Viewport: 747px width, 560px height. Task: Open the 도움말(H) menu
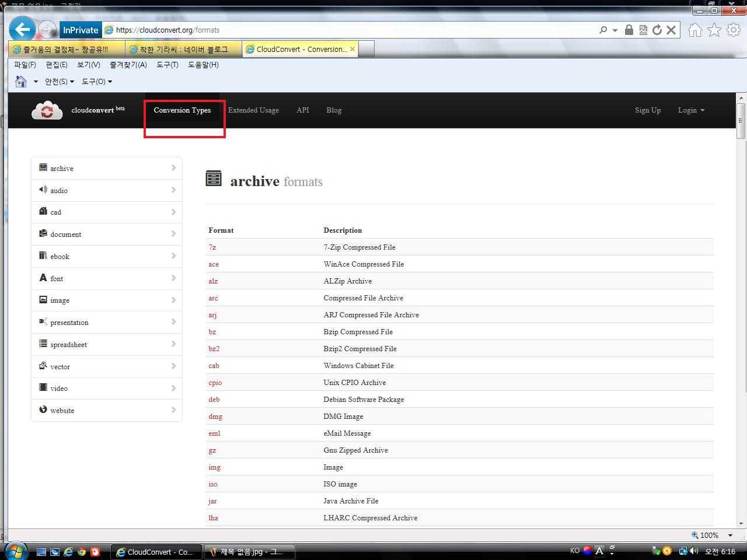[203, 65]
